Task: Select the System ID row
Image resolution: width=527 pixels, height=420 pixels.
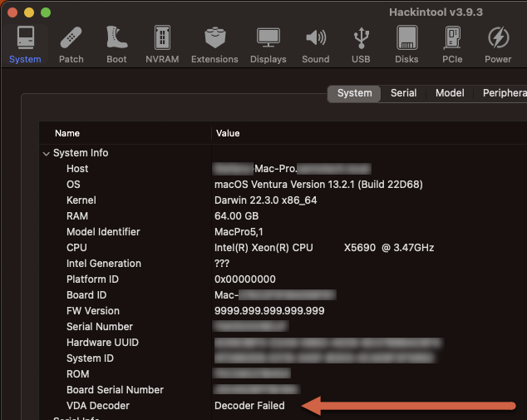Action: click(283, 358)
